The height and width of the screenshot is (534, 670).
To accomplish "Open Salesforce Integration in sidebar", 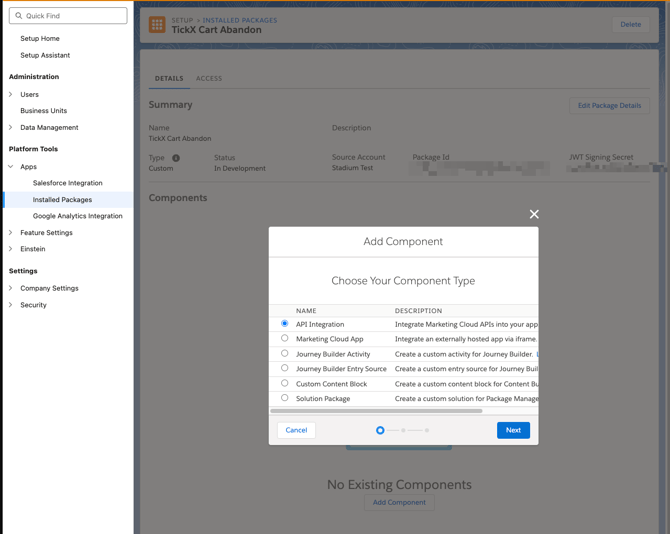I will click(x=67, y=183).
